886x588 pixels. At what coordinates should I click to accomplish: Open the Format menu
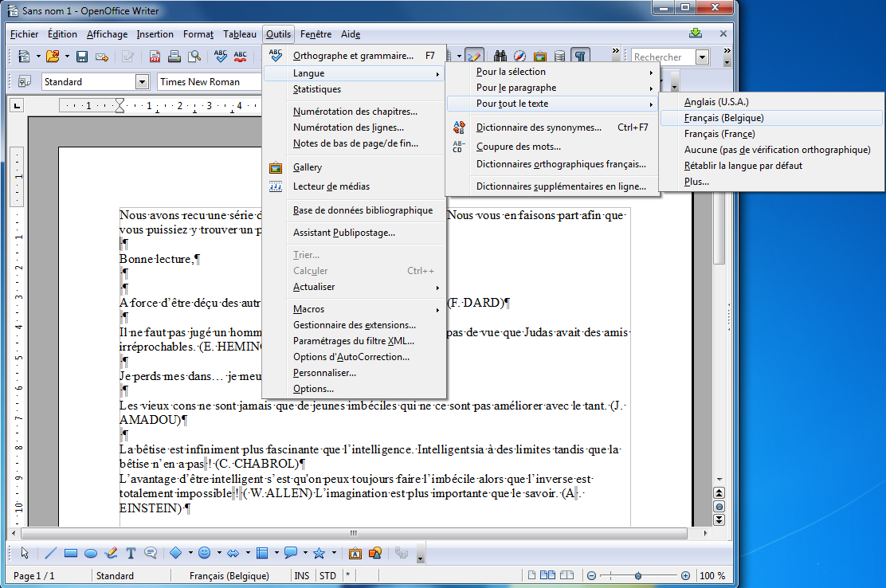point(198,34)
